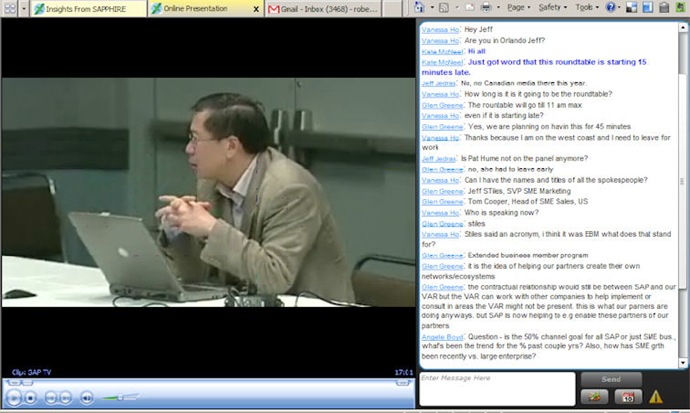The width and height of the screenshot is (690, 413).
Task: Mute the media player audio
Action: point(86,397)
